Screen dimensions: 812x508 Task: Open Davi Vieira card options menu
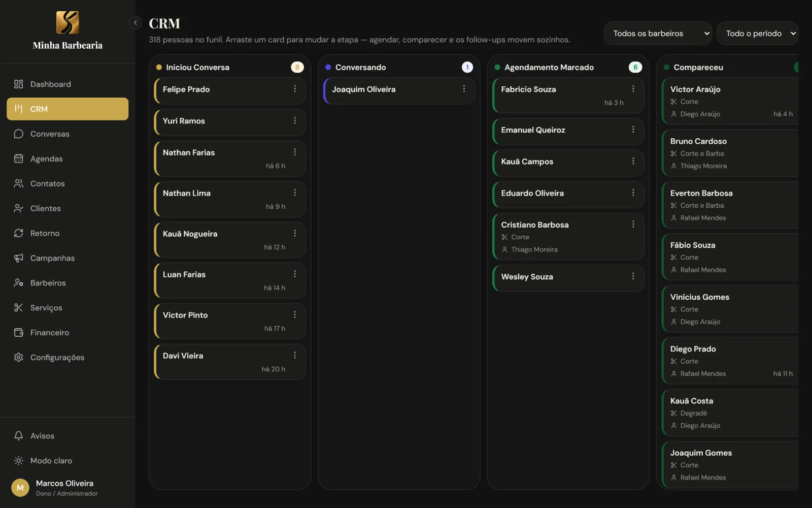coord(295,355)
